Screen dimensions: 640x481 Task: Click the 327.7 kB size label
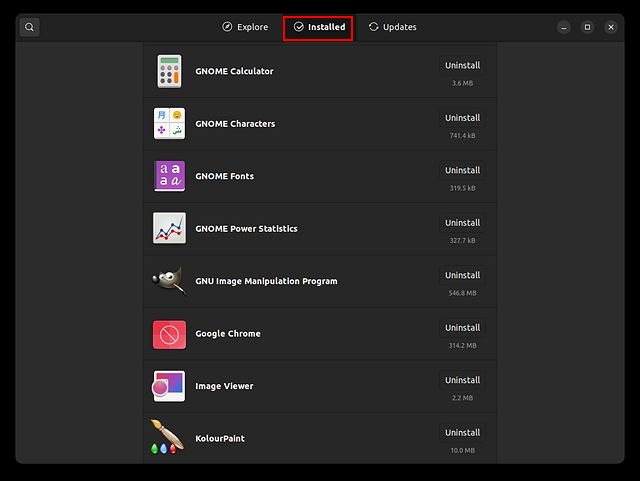point(462,240)
